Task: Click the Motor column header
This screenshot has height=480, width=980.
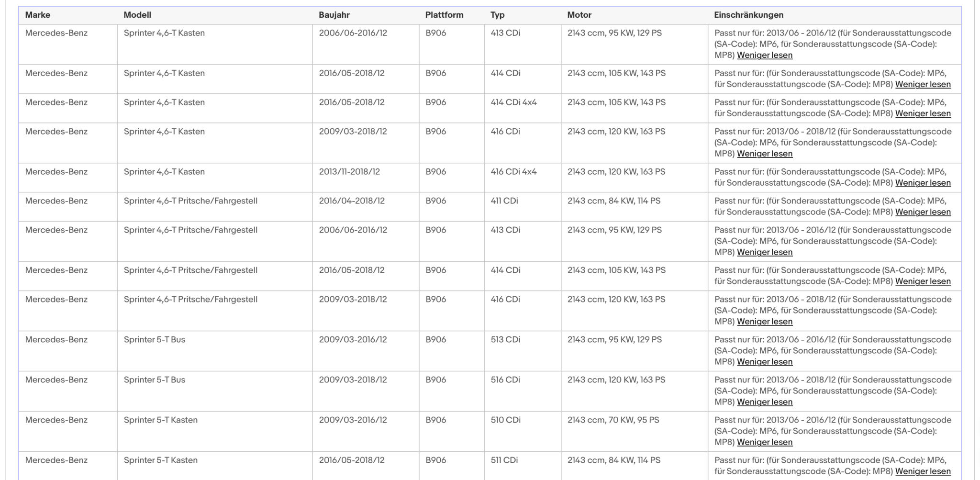Action: [579, 15]
